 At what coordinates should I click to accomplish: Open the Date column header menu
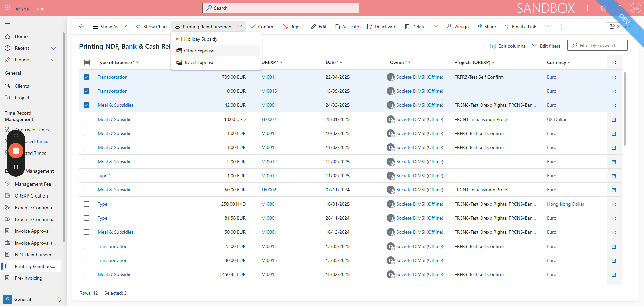click(x=334, y=62)
